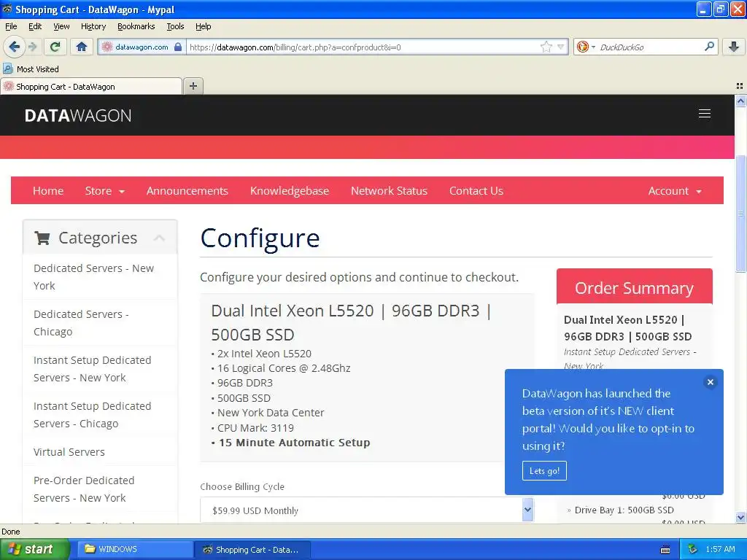Click the browser Forward arrow button
The width and height of the screenshot is (747, 560).
tap(33, 47)
